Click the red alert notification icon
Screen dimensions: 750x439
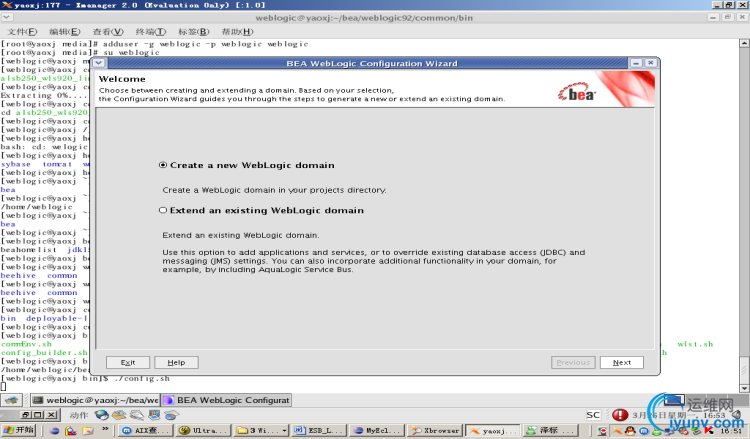(620, 415)
